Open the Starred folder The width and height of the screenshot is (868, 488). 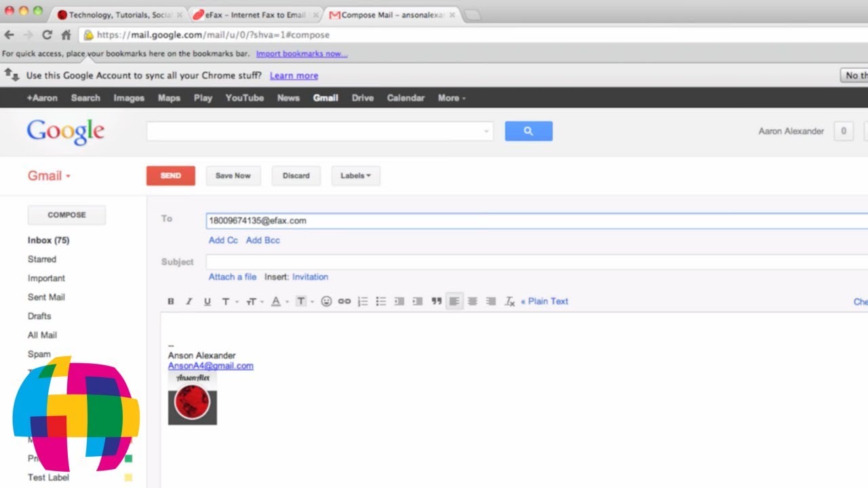click(42, 260)
